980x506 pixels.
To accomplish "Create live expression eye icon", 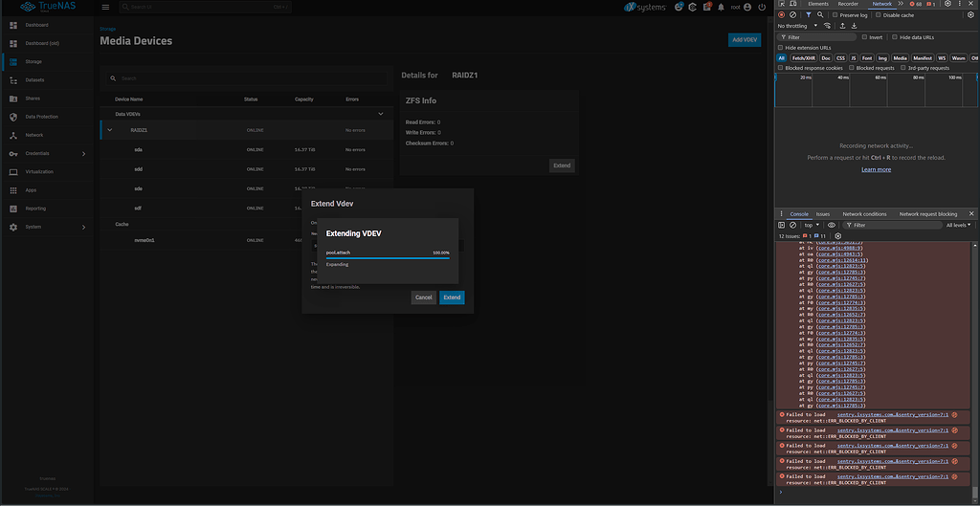I will click(832, 225).
